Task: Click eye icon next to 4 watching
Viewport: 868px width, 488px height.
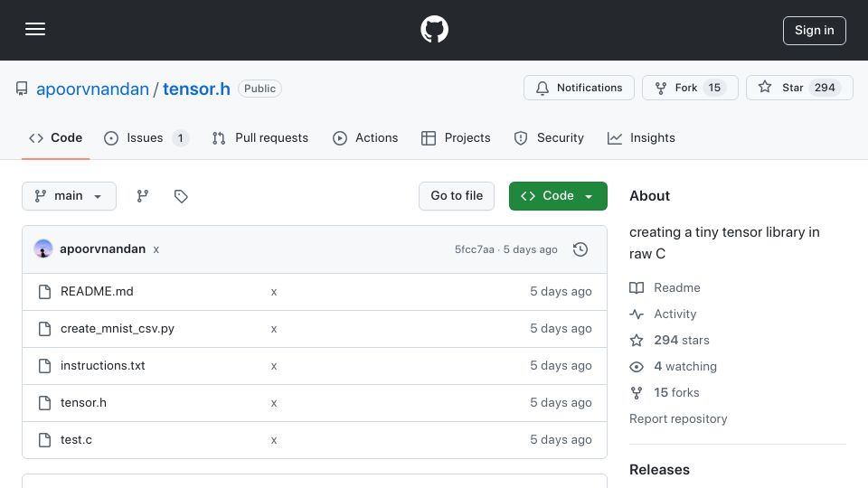Action: tap(637, 366)
